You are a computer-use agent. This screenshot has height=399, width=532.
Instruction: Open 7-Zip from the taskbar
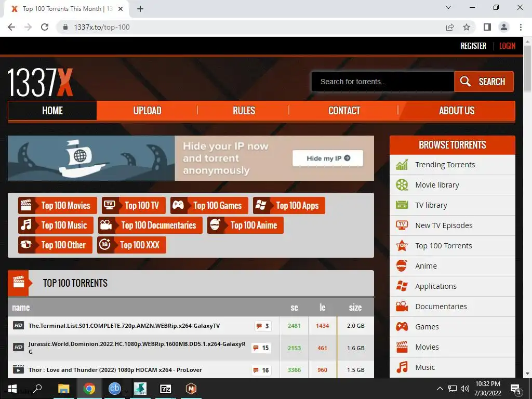[x=166, y=389]
